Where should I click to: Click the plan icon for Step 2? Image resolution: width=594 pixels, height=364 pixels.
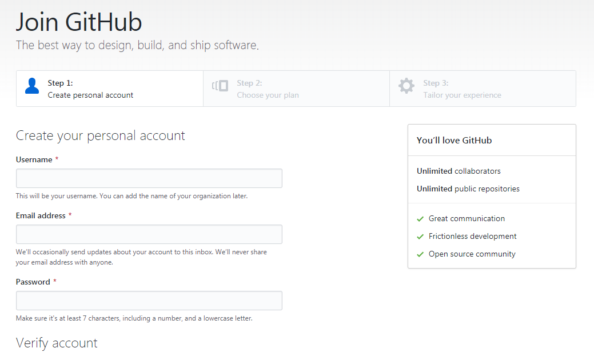pos(220,86)
